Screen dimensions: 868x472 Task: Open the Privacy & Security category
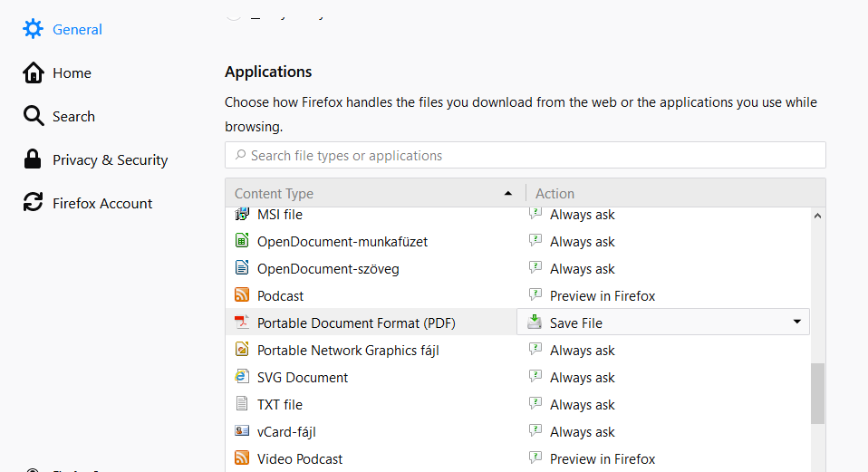96,159
